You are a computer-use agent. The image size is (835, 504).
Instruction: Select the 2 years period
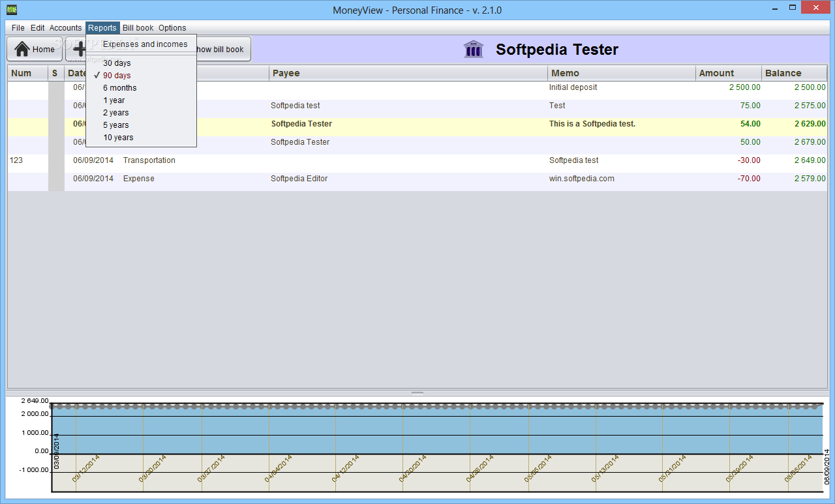pyautogui.click(x=142, y=113)
